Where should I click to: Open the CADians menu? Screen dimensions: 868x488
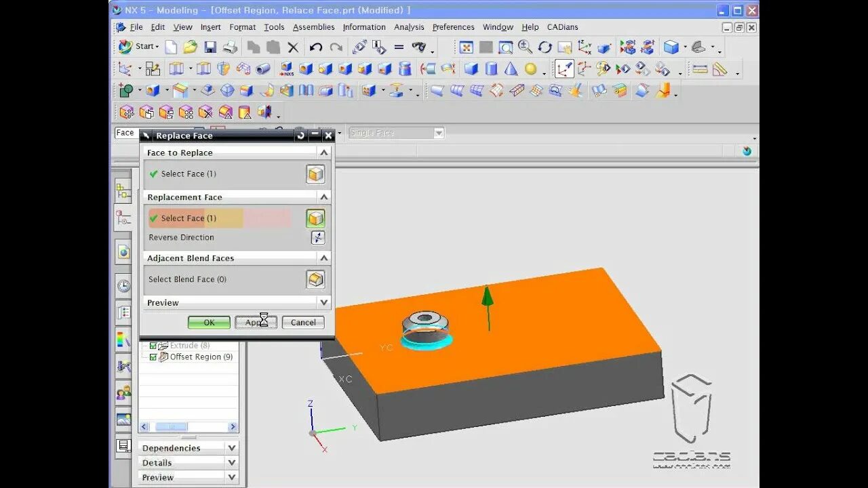tap(563, 27)
